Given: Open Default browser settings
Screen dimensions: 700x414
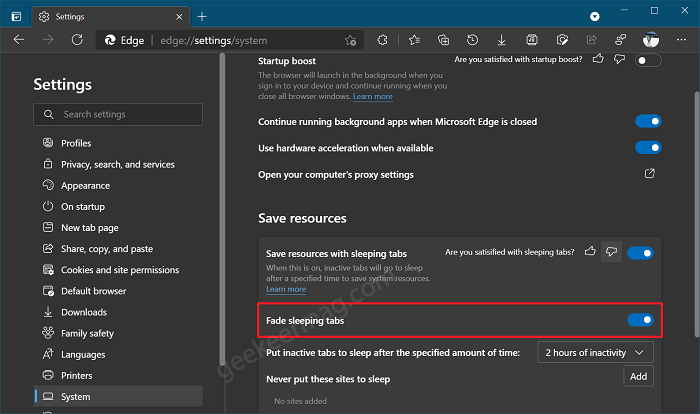Looking at the screenshot, I should point(118,291).
